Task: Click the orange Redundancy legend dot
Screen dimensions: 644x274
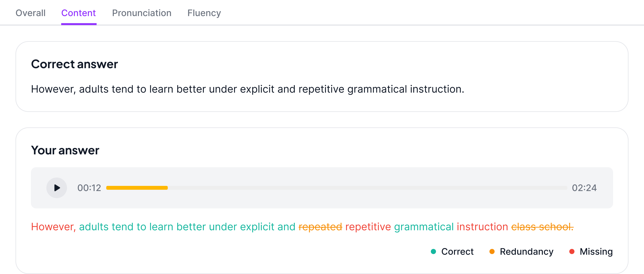Action: (492, 251)
